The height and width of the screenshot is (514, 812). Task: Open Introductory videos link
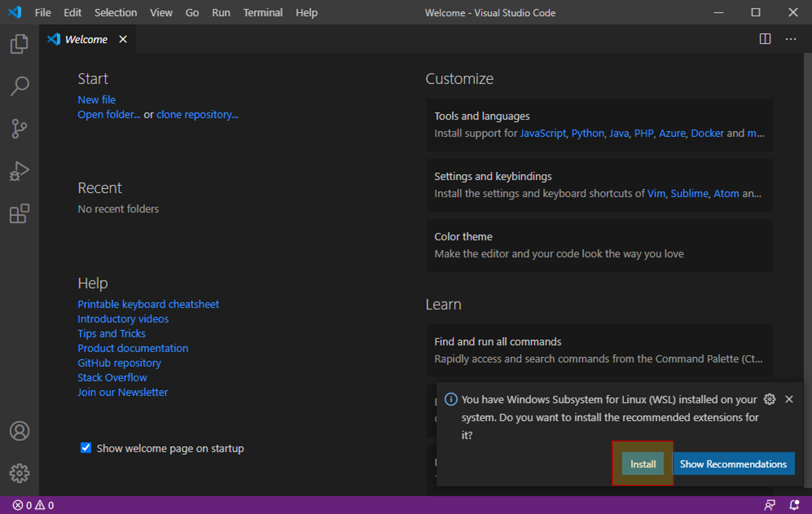123,319
